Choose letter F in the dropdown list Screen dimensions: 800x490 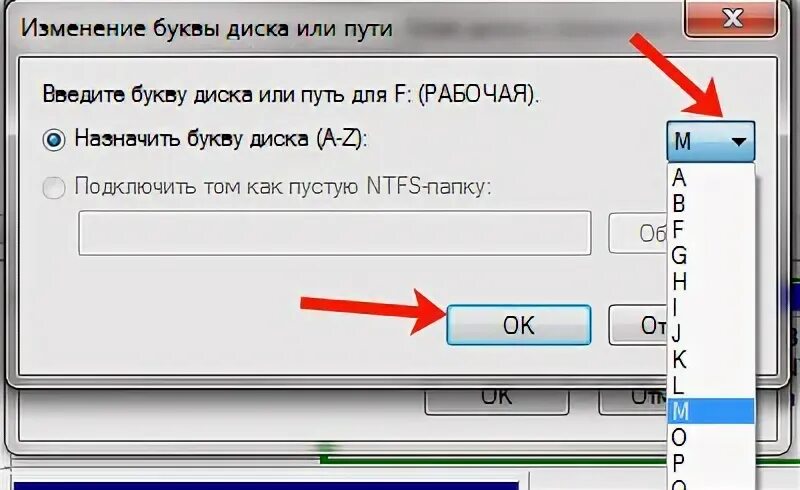click(x=711, y=230)
